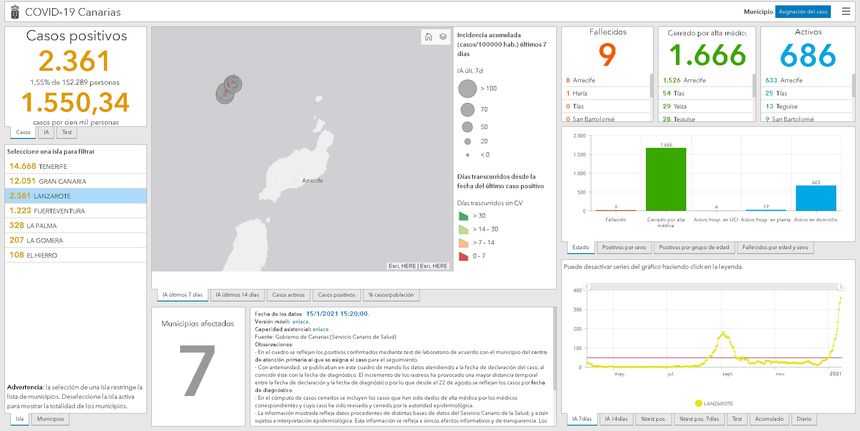Show the Positivos por sexo chart tab
This screenshot has height=431, width=860.
click(x=625, y=247)
